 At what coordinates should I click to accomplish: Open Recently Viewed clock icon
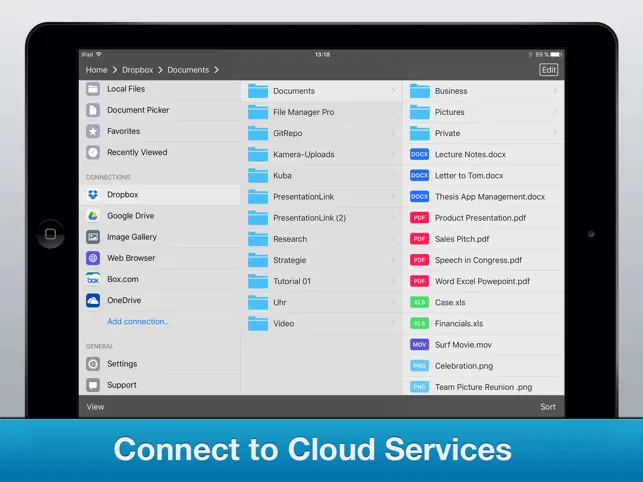pyautogui.click(x=93, y=152)
